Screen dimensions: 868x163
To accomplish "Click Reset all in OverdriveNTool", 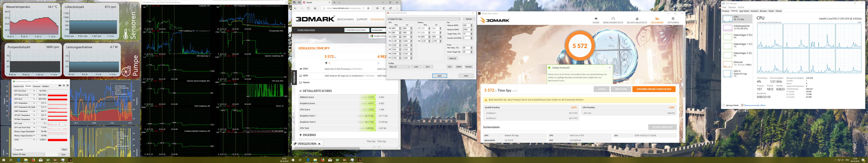I will (452, 58).
